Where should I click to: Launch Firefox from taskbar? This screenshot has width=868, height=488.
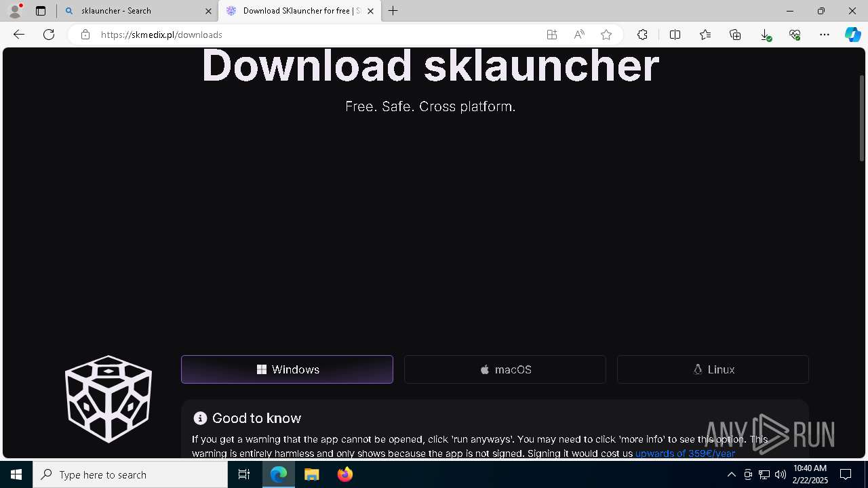[345, 474]
